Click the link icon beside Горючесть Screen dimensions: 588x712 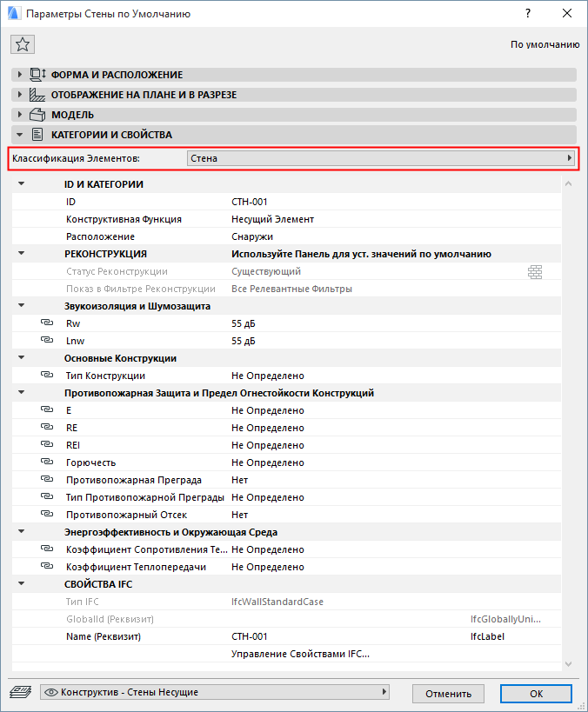pyautogui.click(x=46, y=462)
